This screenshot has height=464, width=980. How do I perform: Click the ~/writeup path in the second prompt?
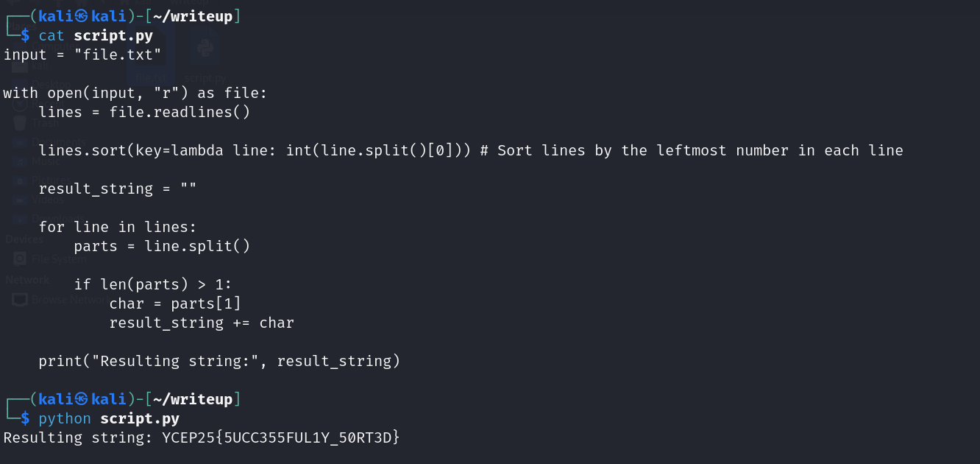click(x=193, y=399)
